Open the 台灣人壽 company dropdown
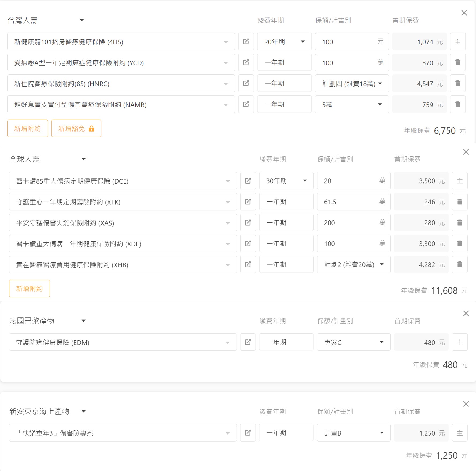Viewport: 476px width, 471px height. [46, 20]
